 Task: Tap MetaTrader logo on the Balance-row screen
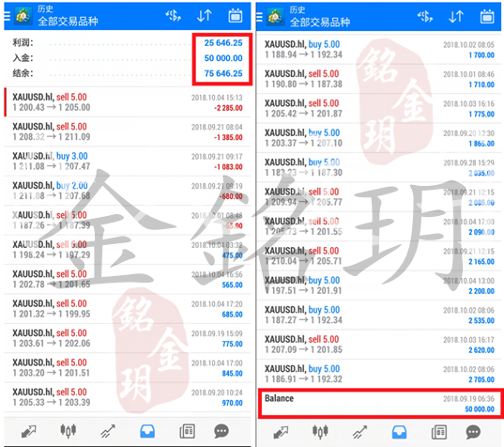pyautogui.click(x=276, y=16)
